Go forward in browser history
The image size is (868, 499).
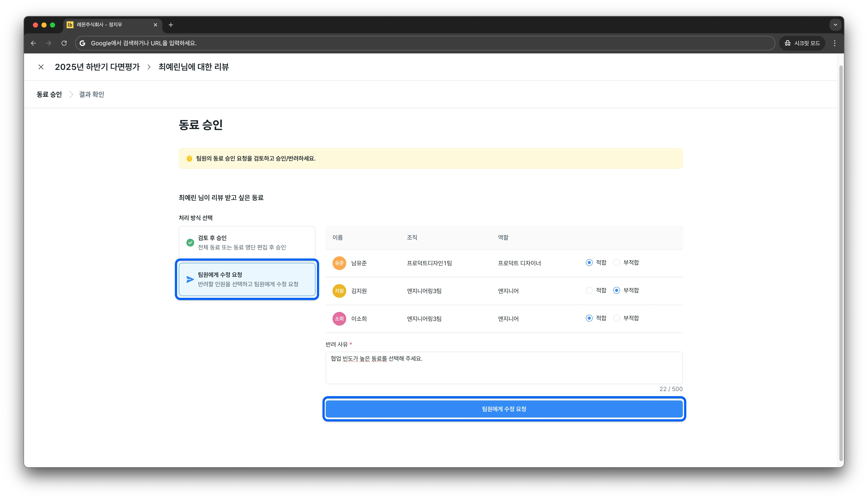[49, 43]
